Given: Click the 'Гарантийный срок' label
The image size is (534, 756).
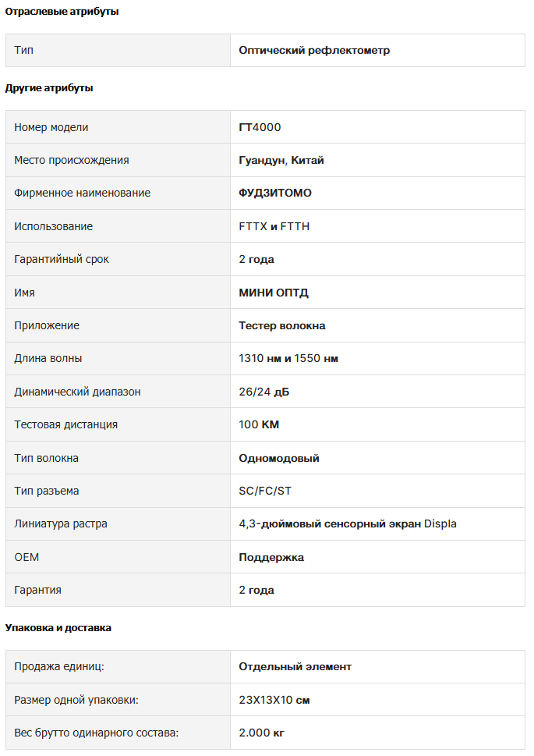Looking at the screenshot, I should (62, 259).
